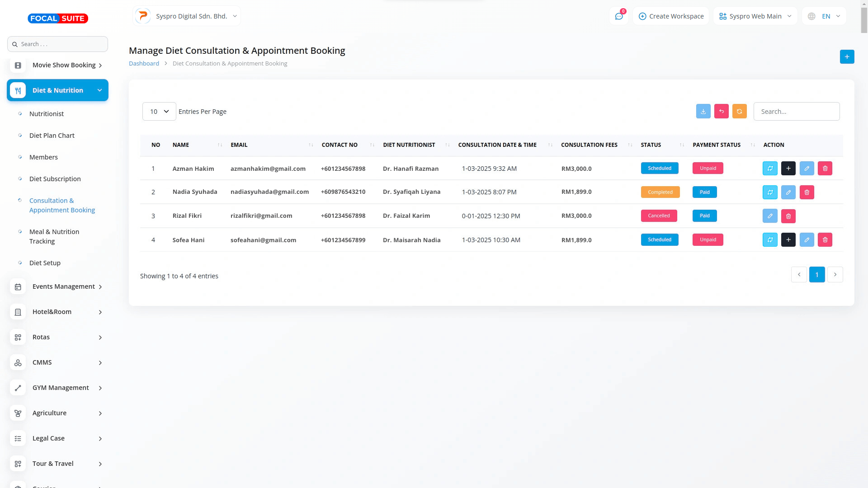Click the table Search input field
Screen dimensions: 868x488
coord(796,112)
